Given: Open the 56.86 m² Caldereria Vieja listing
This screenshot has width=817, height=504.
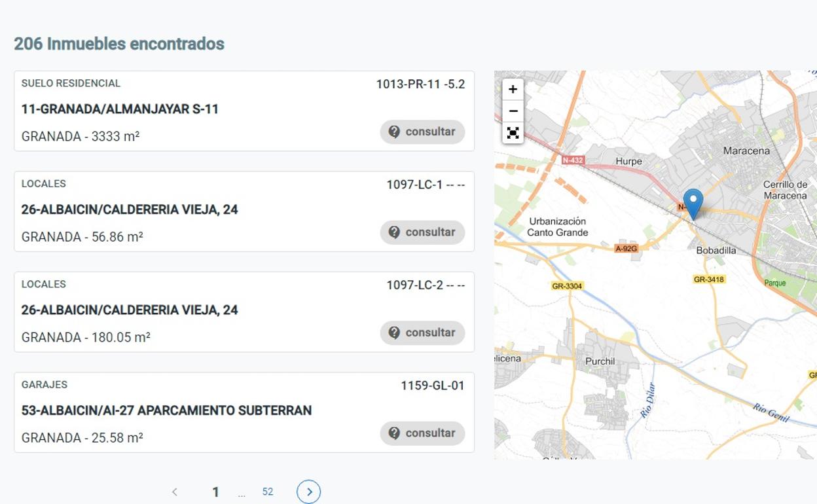Looking at the screenshot, I should [130, 209].
